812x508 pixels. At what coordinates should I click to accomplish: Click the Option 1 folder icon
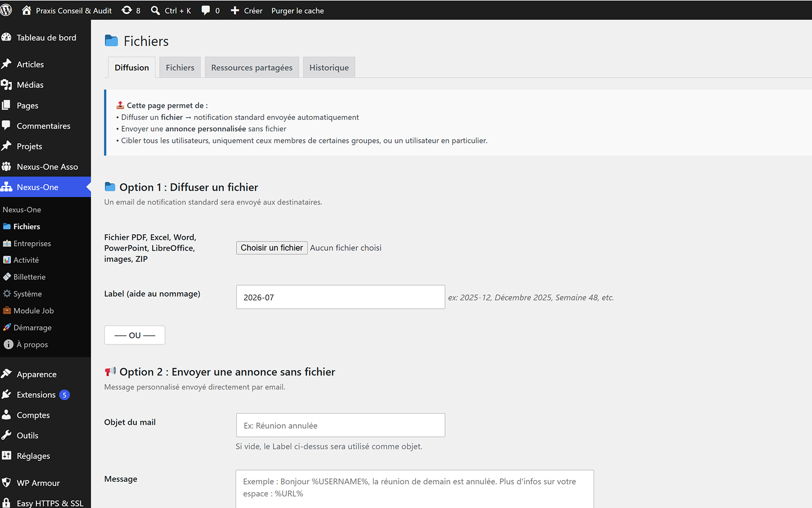[110, 187]
